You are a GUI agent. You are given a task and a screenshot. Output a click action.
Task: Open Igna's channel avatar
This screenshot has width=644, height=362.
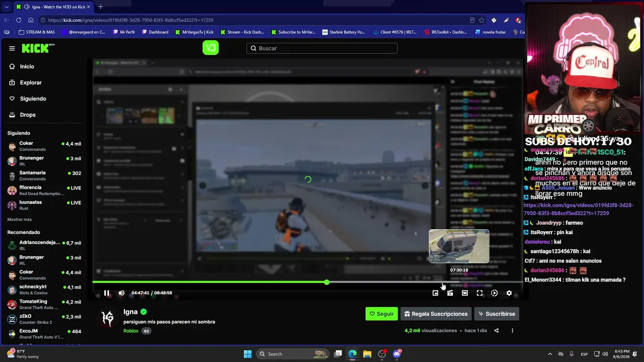pyautogui.click(x=108, y=319)
